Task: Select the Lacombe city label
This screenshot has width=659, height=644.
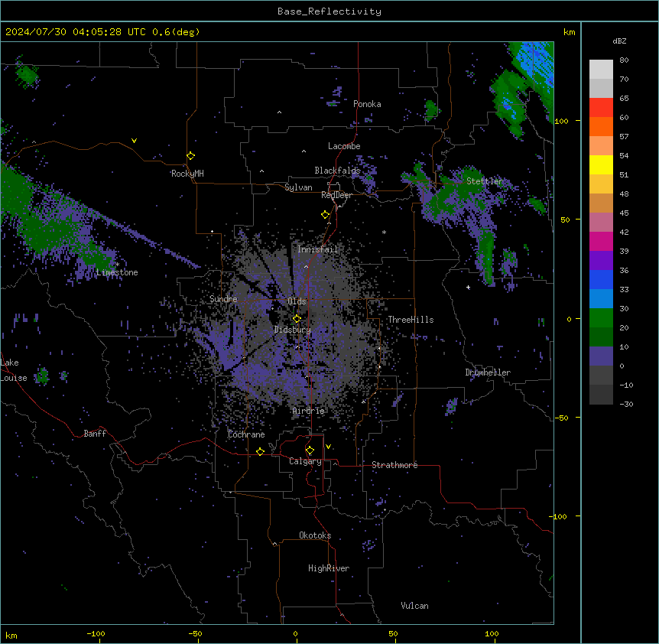Action: coord(344,146)
